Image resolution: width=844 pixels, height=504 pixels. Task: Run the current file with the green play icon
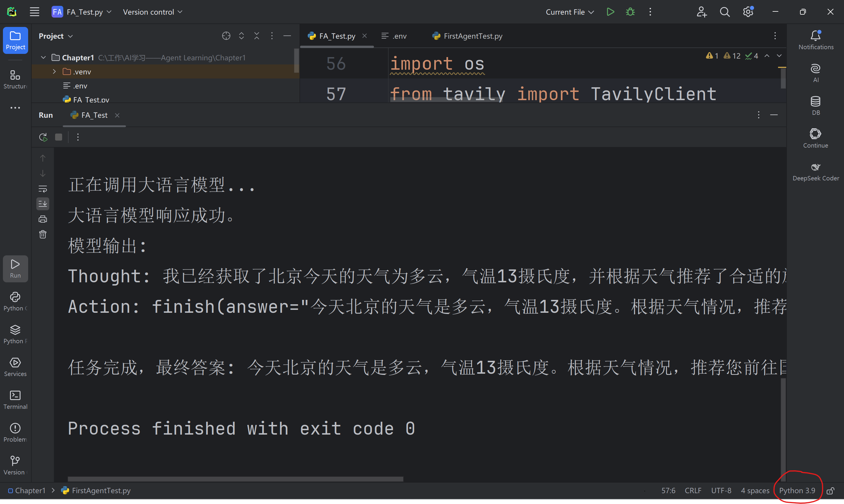(x=610, y=12)
